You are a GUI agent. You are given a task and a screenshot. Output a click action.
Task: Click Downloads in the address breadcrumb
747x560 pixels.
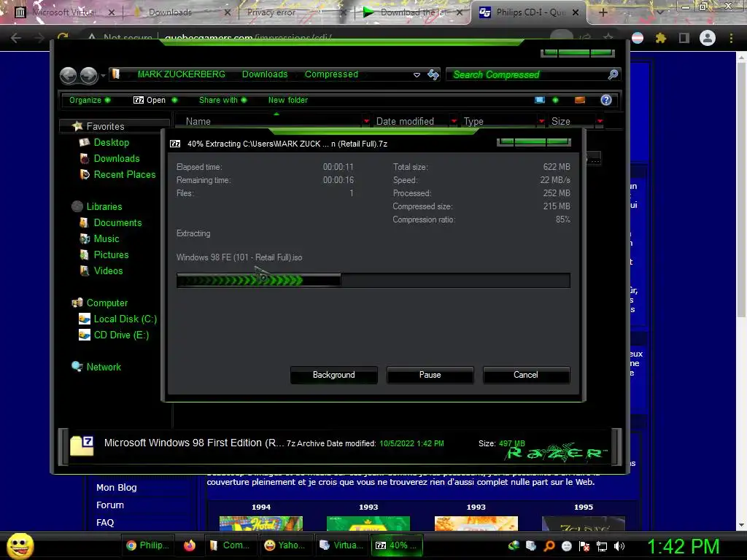264,74
